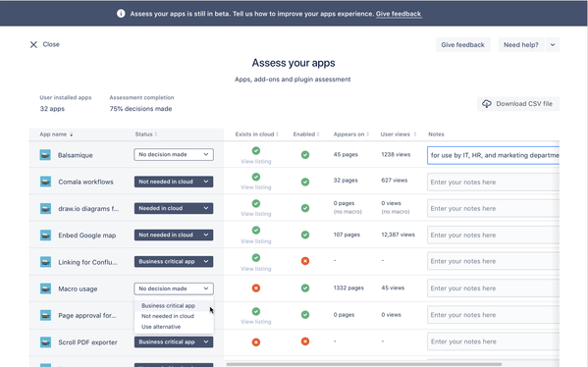This screenshot has width=588, height=367.
Task: Sort by the User views column header
Action: (399, 134)
